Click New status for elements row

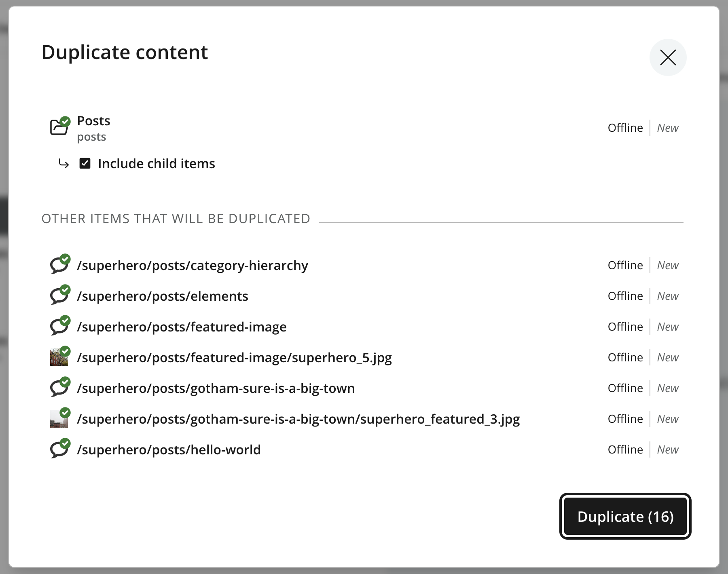click(668, 296)
